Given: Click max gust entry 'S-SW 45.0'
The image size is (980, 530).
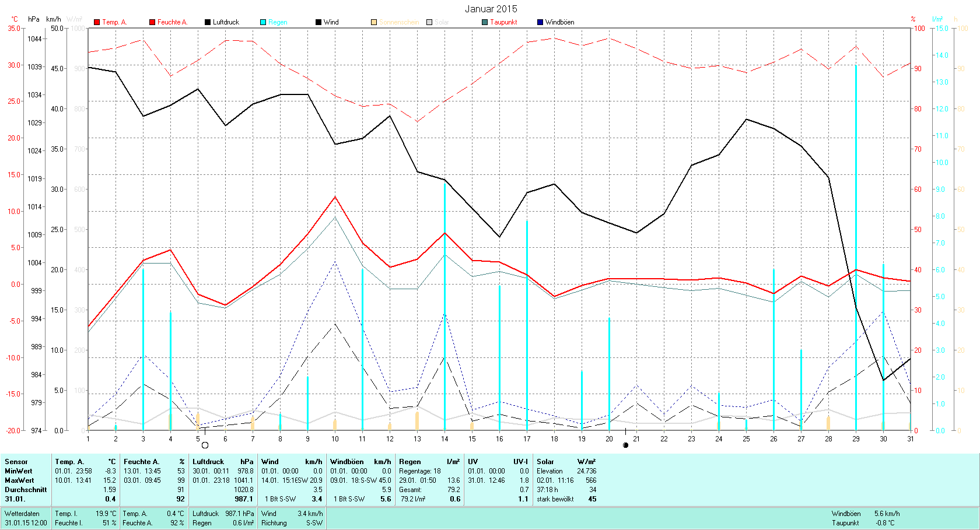Looking at the screenshot, I should 377,480.
